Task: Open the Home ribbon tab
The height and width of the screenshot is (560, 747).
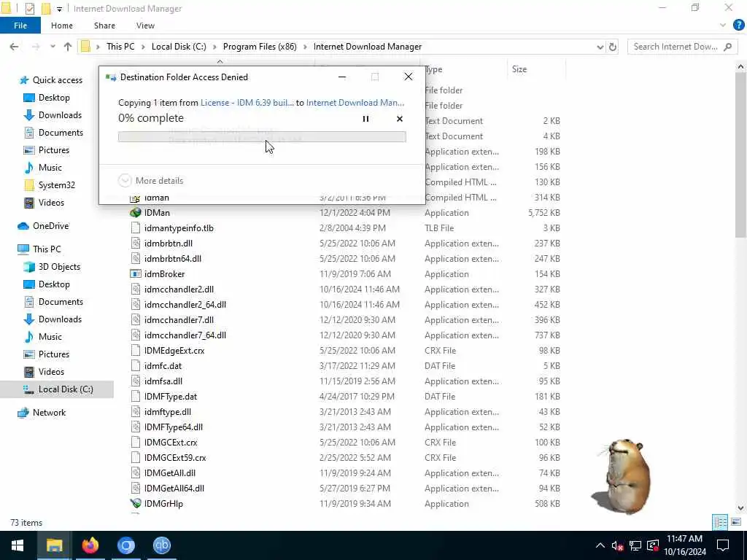Action: point(62,26)
